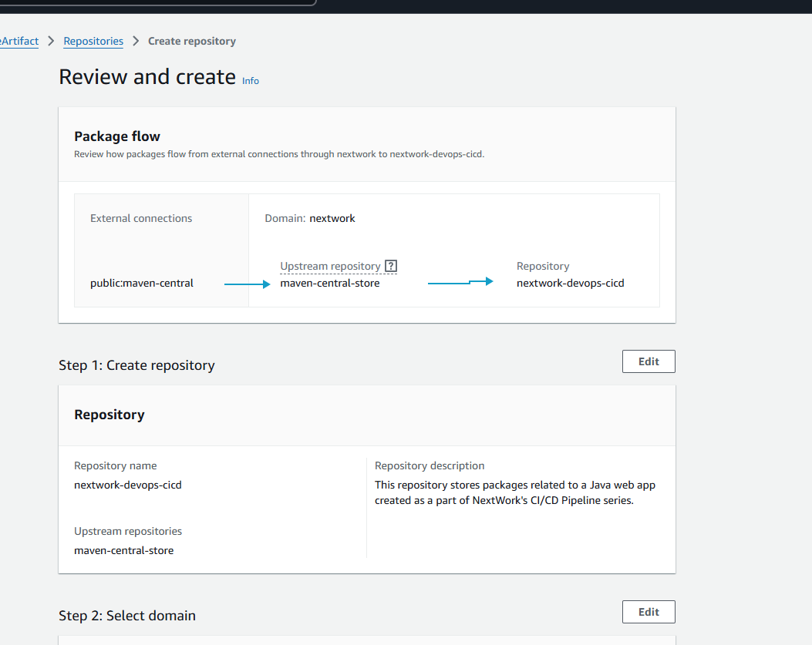Edit Step 2: Select domain
812x645 pixels.
click(648, 611)
